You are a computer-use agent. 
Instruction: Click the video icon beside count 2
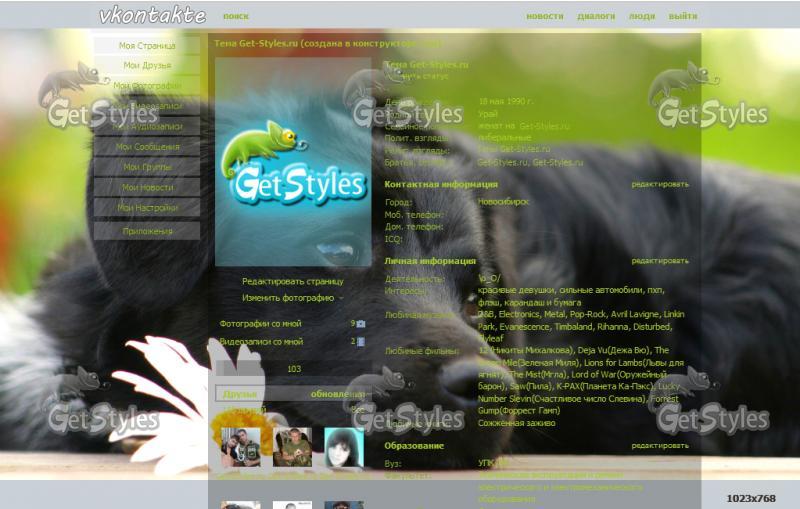pyautogui.click(x=361, y=342)
